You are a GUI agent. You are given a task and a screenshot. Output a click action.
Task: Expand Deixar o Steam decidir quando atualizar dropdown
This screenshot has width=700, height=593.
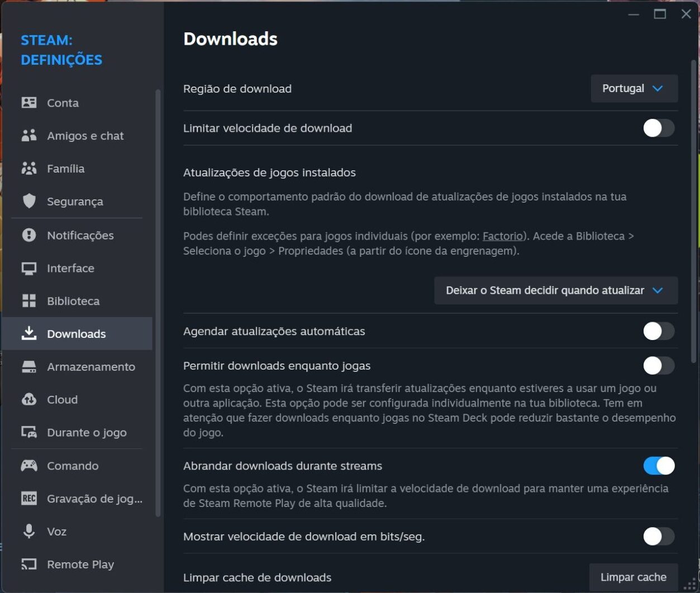coord(555,290)
